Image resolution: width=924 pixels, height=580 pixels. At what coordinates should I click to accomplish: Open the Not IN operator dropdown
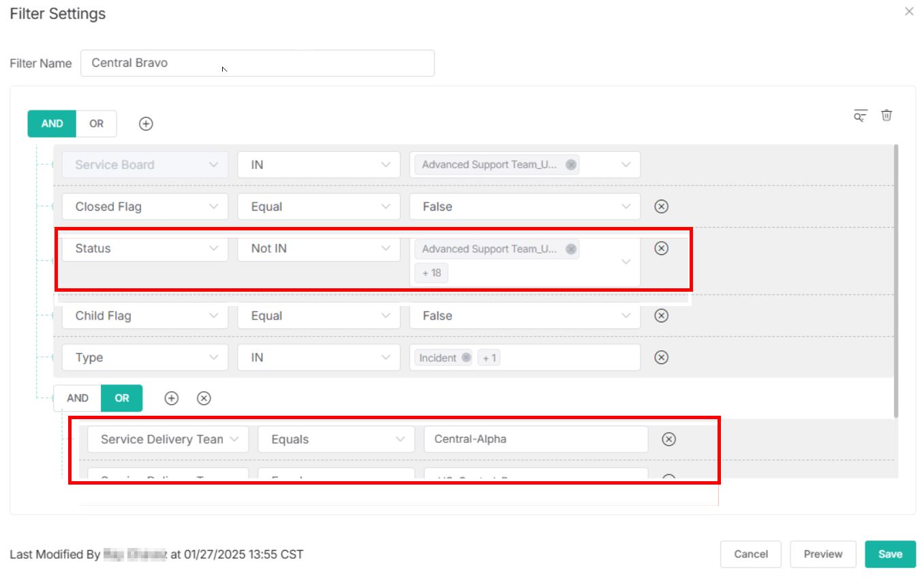tap(318, 248)
